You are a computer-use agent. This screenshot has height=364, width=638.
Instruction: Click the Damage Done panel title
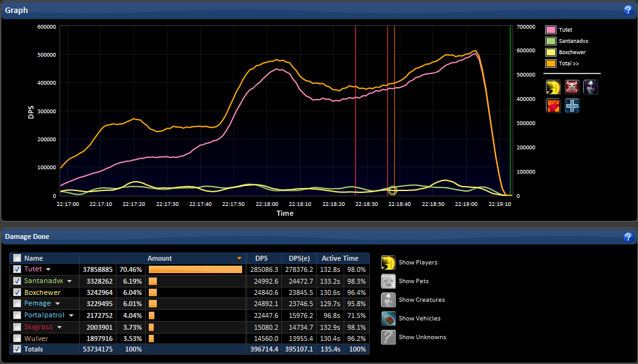[27, 236]
